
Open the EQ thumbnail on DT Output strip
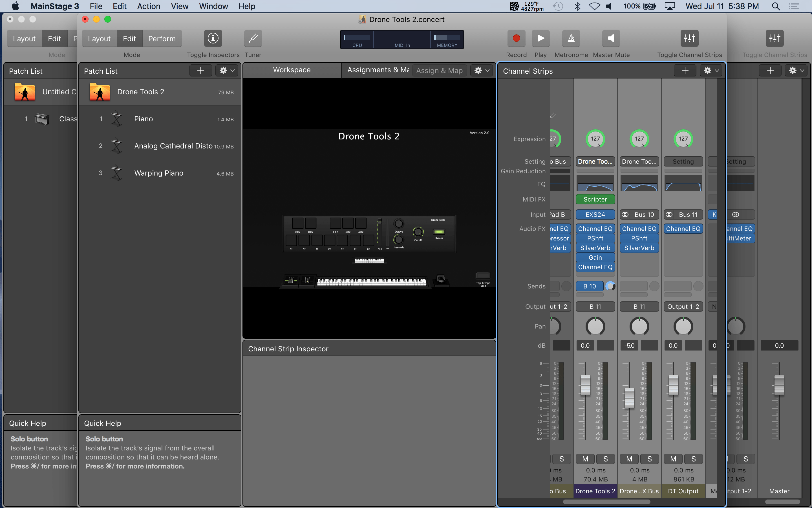[x=683, y=183]
